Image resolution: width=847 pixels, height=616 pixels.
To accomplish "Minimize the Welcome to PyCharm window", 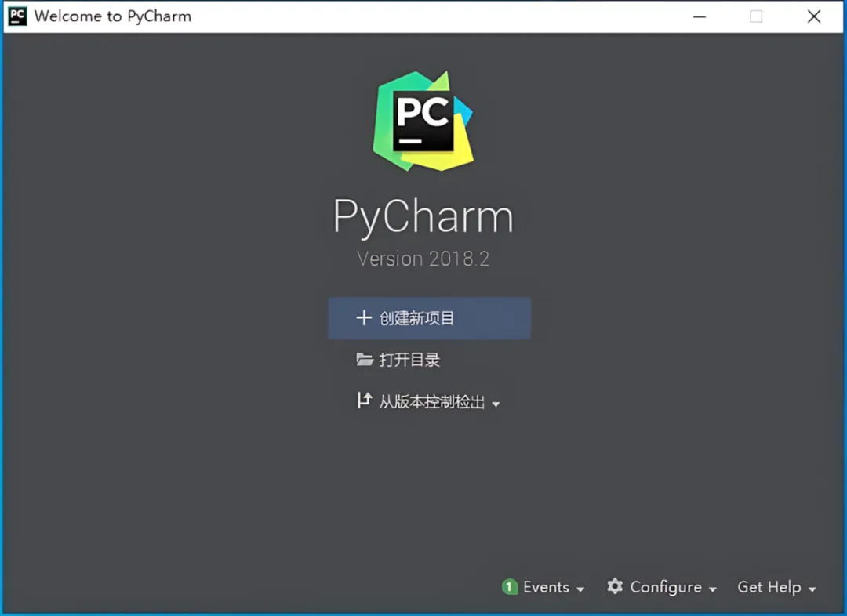I will click(x=700, y=16).
